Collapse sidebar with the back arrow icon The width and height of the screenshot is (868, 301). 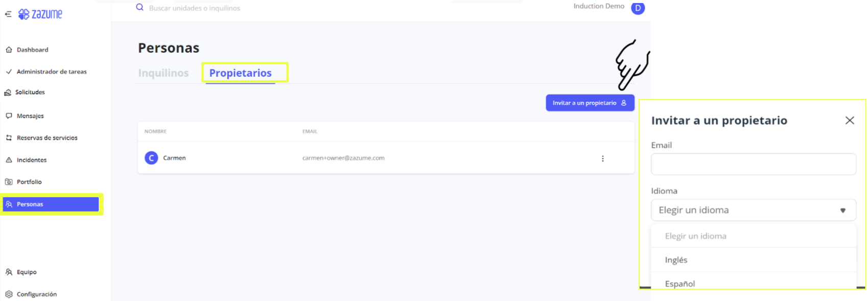tap(8, 14)
